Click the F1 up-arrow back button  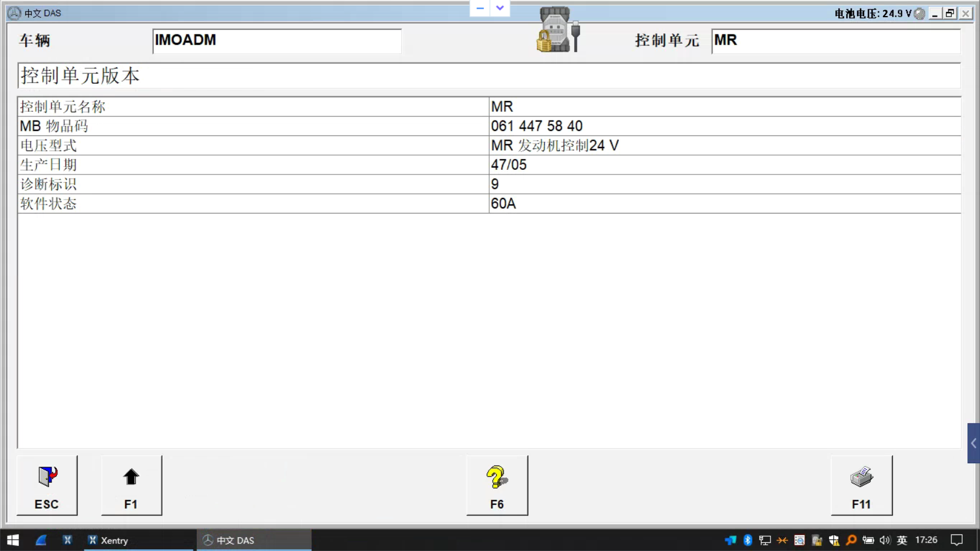tap(131, 486)
